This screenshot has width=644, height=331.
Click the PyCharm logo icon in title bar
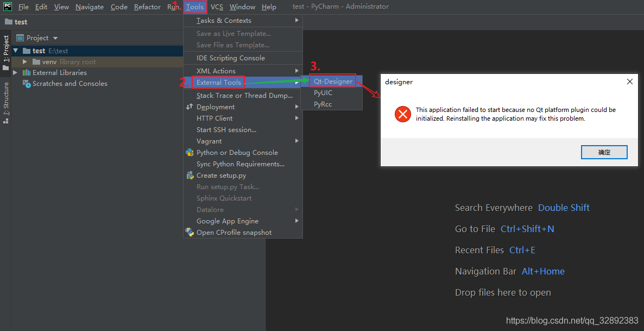click(8, 7)
